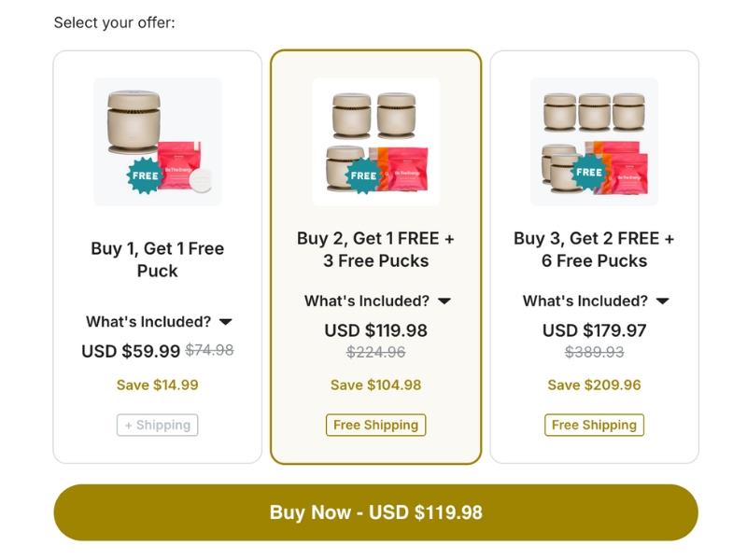This screenshot has width=747, height=560.
Task: Click the FREE badge on first offer image
Action: pyautogui.click(x=145, y=175)
